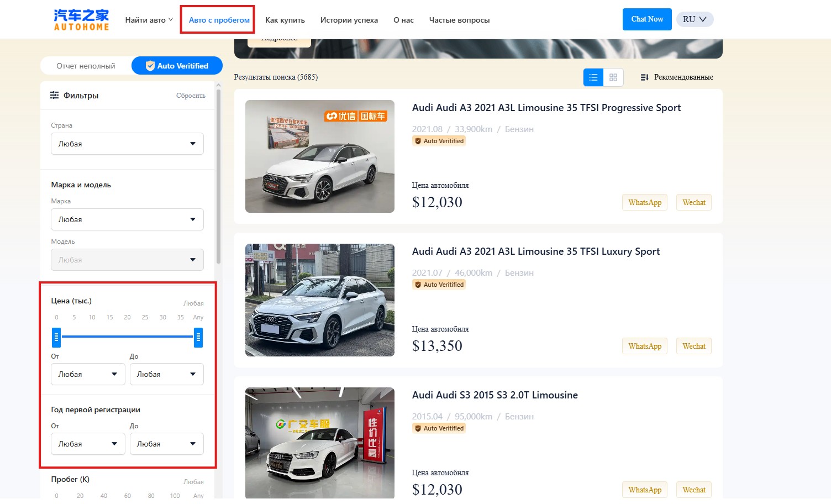
Task: Open Audi S3 2.0T Limousine listing title
Action: pos(495,395)
